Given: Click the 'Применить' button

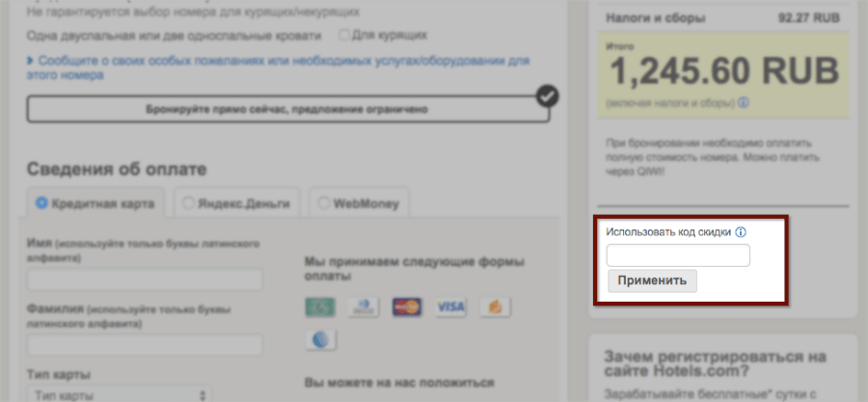Looking at the screenshot, I should (x=652, y=281).
